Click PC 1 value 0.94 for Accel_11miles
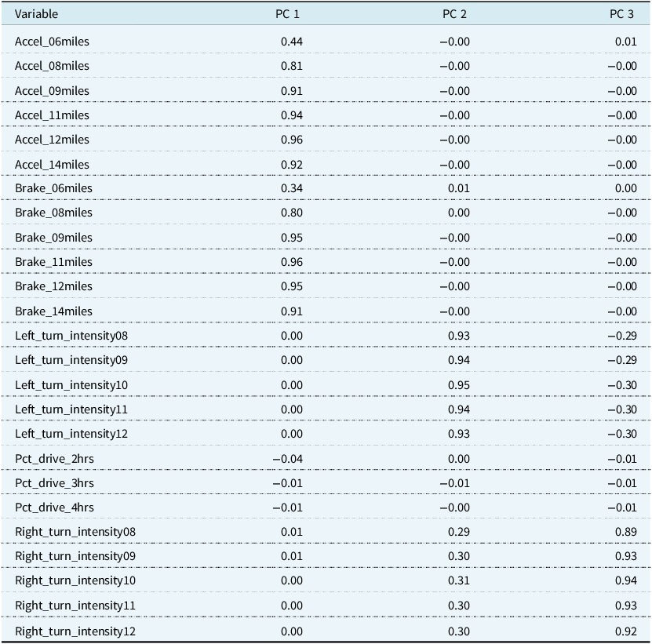The width and height of the screenshot is (652, 644). point(292,115)
